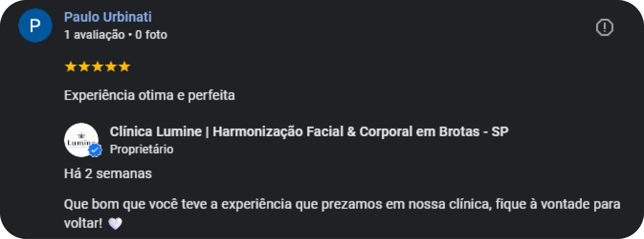Click the first yellow rating star
This screenshot has height=239, width=644.
pyautogui.click(x=70, y=67)
